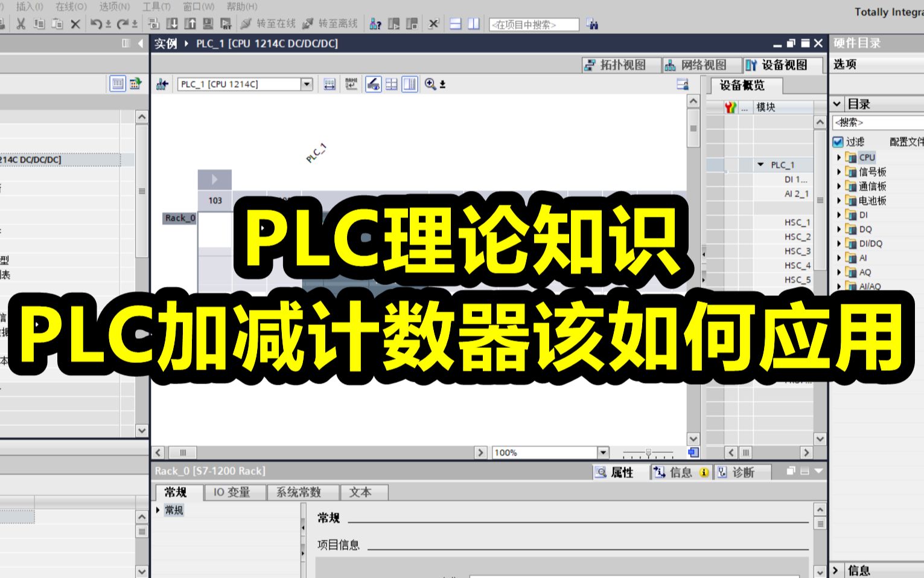This screenshot has width=924, height=578.
Task: Click the Start CPU icon
Action: click(393, 24)
